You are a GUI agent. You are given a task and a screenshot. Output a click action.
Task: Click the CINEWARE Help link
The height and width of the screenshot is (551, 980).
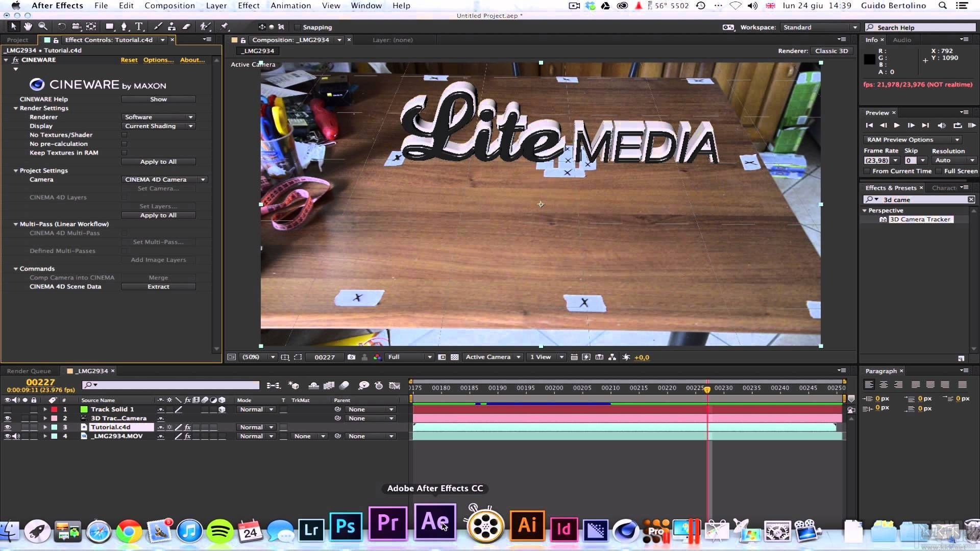coord(43,99)
